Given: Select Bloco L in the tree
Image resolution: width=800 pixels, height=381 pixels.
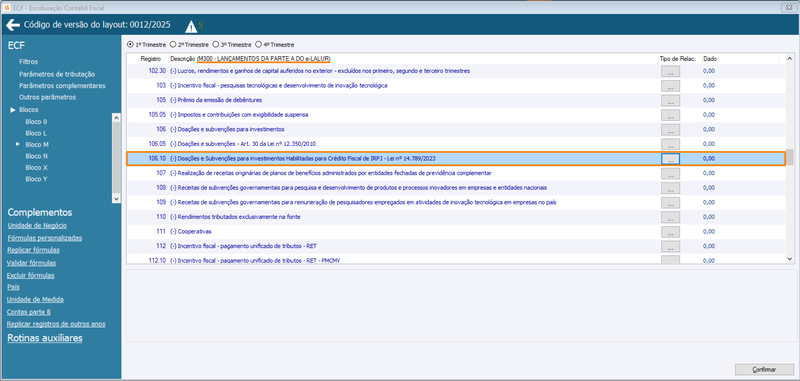Looking at the screenshot, I should tap(36, 133).
